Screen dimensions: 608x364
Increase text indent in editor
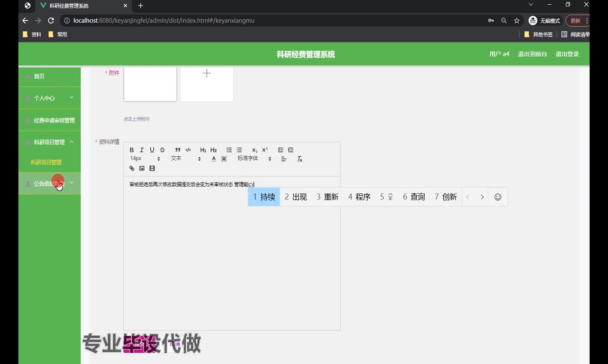[x=291, y=150]
